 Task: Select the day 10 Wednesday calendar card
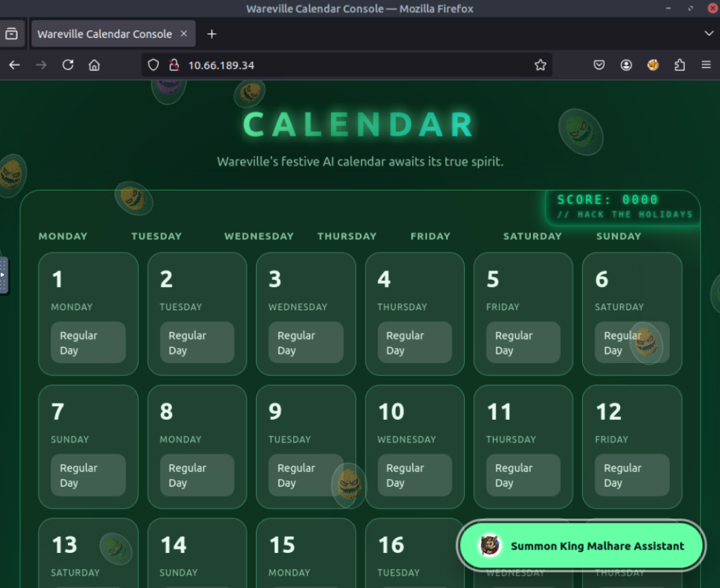pos(414,446)
